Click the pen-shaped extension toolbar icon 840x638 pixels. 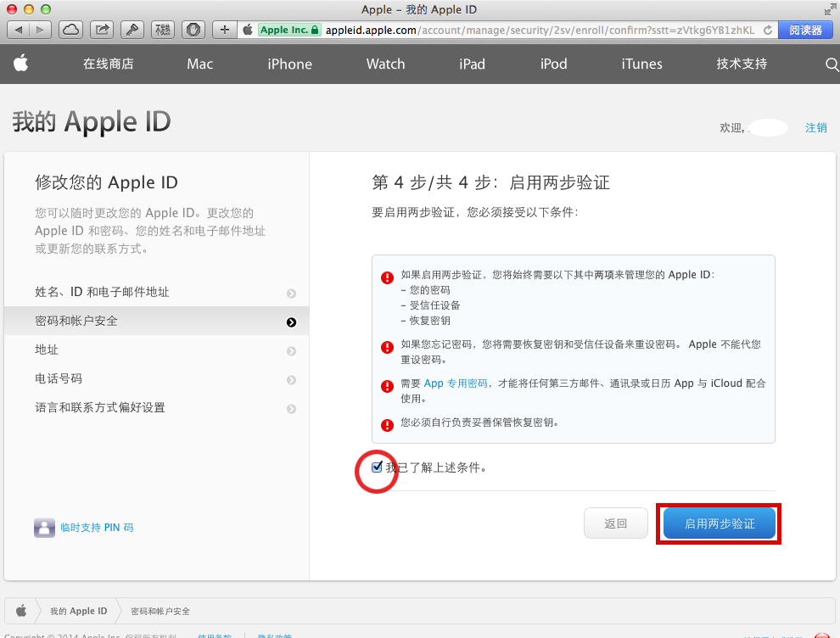(132, 30)
